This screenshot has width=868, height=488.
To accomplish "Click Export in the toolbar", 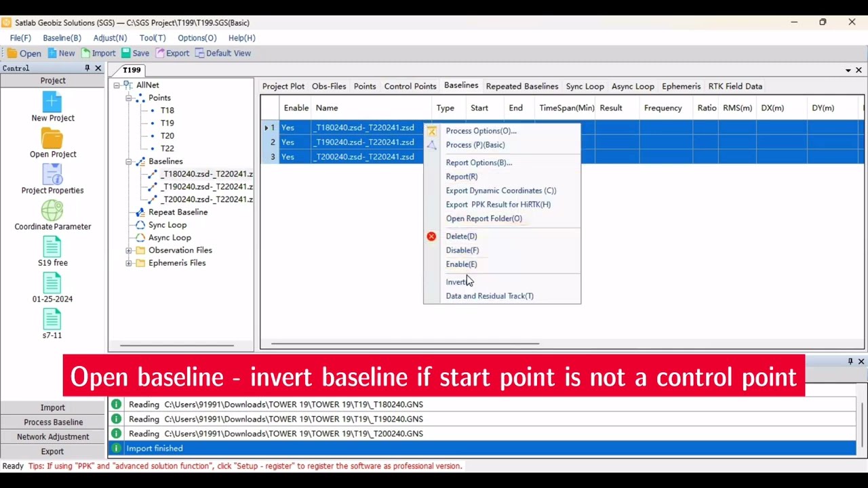I will pyautogui.click(x=172, y=53).
